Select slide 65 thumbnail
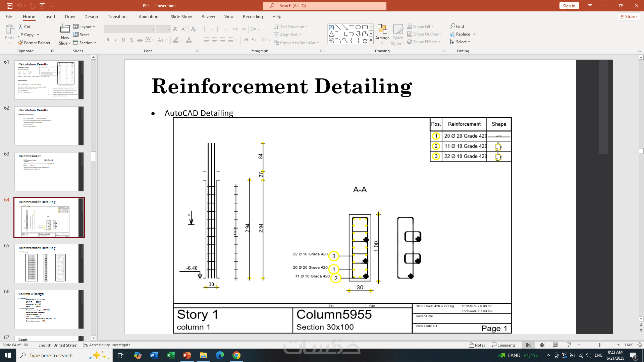The image size is (644, 362). 49,263
